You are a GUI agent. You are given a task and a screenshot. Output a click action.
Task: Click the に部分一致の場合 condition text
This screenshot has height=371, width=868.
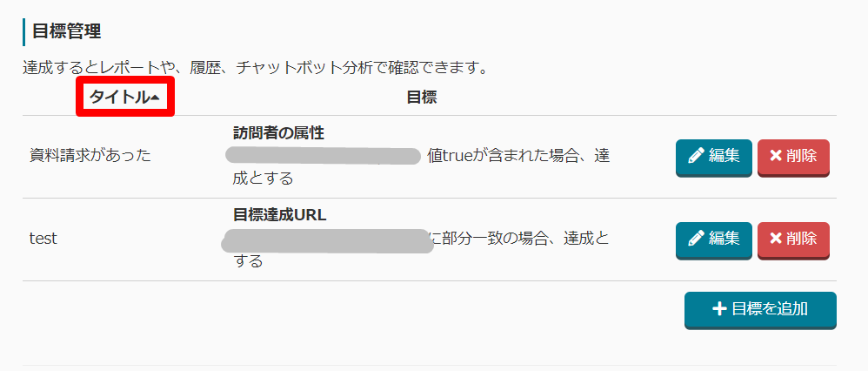[x=519, y=238]
